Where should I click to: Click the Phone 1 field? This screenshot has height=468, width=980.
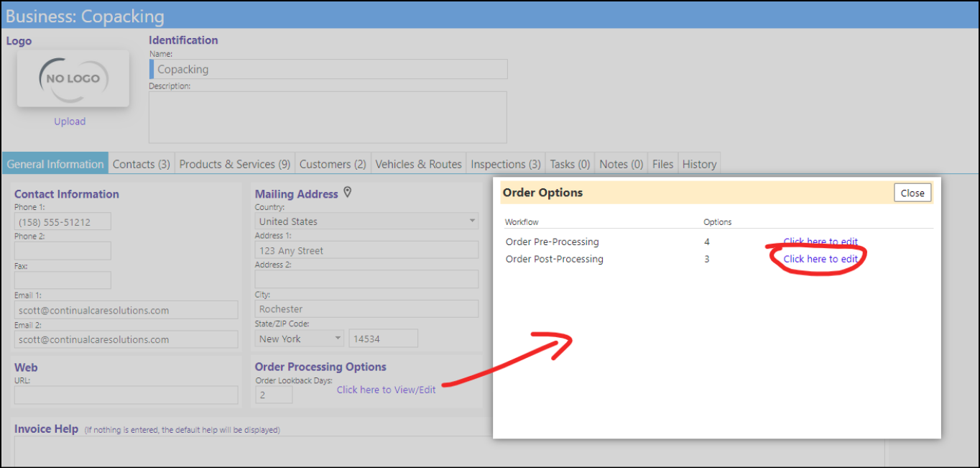tap(63, 221)
